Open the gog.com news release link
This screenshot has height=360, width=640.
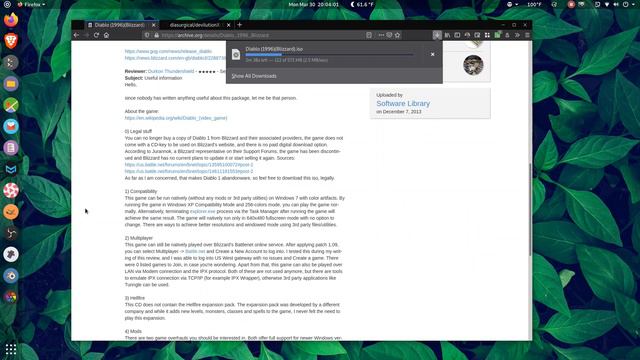(x=168, y=51)
